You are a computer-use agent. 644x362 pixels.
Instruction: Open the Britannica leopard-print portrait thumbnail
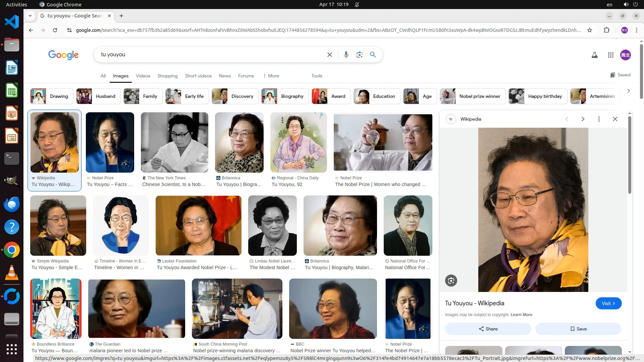[239, 142]
